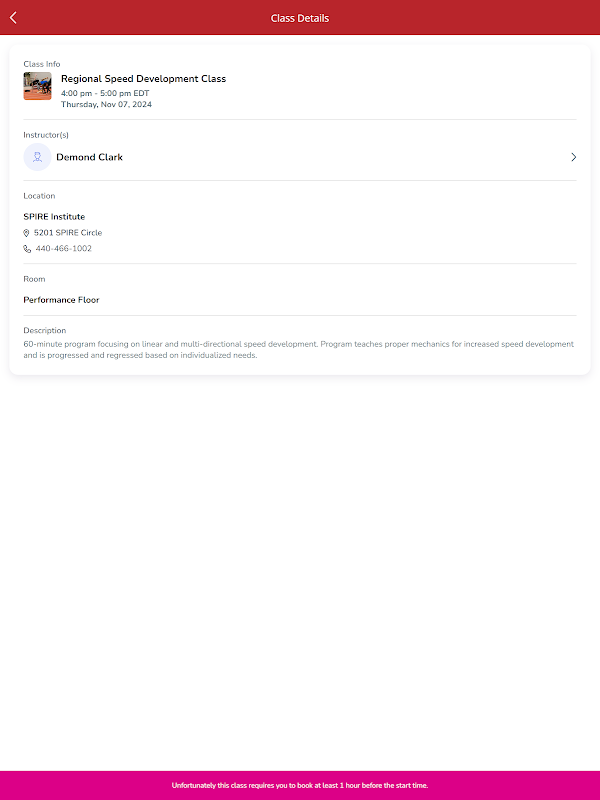This screenshot has height=800, width=600.
Task: Click the instructor avatar icon
Action: pyautogui.click(x=37, y=157)
